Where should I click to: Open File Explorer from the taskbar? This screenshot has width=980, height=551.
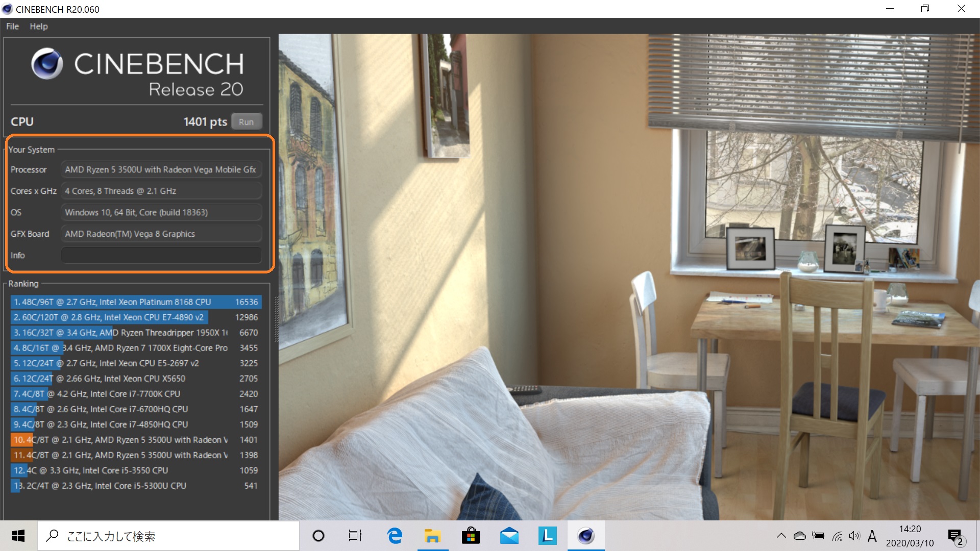(433, 536)
